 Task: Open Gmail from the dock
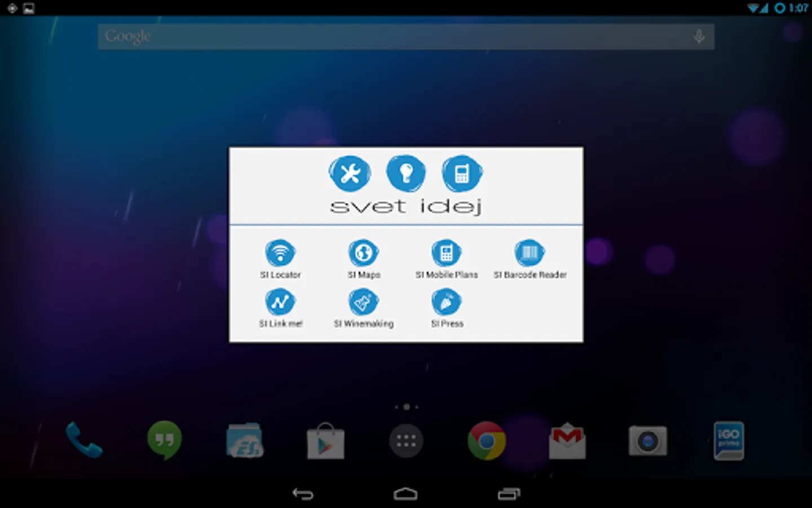(x=567, y=441)
